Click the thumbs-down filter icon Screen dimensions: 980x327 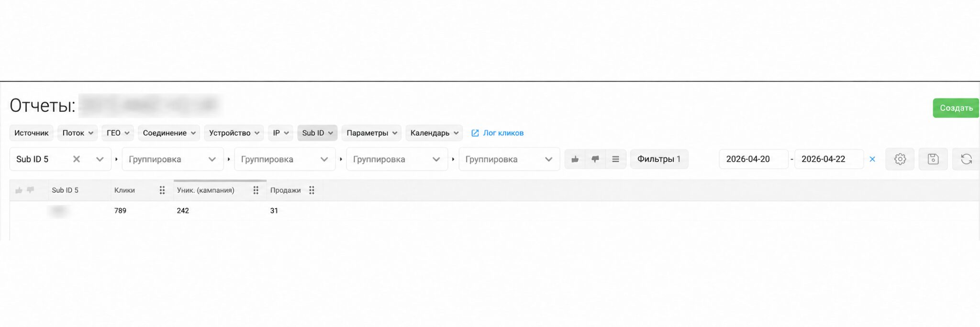tap(595, 159)
